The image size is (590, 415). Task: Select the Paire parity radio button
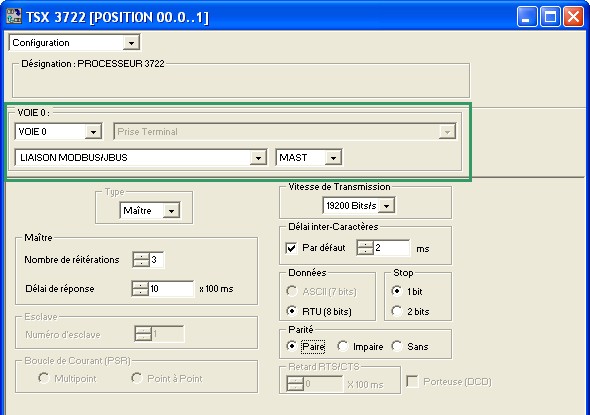point(291,346)
